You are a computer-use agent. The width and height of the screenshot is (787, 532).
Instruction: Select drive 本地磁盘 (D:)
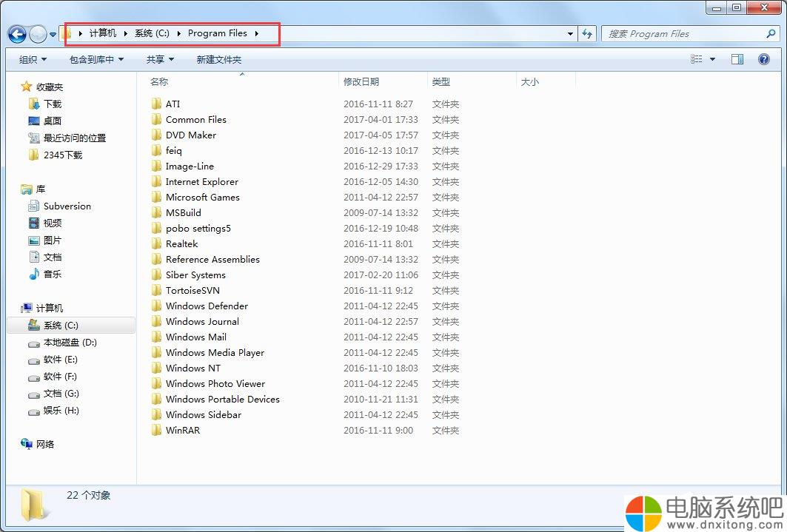click(70, 343)
